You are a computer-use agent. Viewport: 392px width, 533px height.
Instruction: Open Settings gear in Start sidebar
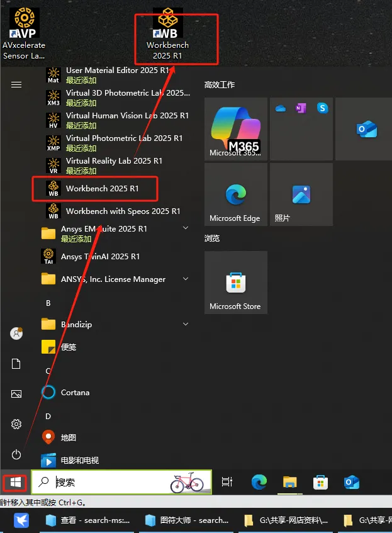[x=16, y=424]
